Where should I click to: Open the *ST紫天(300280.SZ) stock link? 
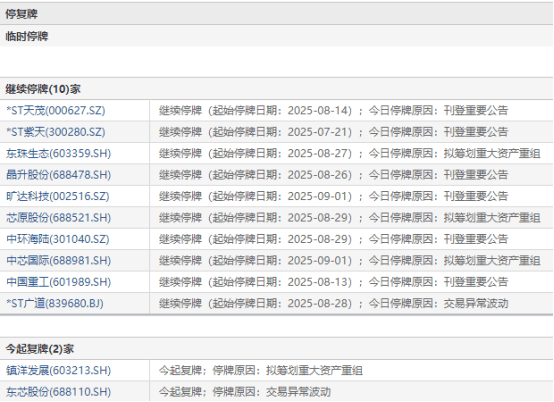56,132
